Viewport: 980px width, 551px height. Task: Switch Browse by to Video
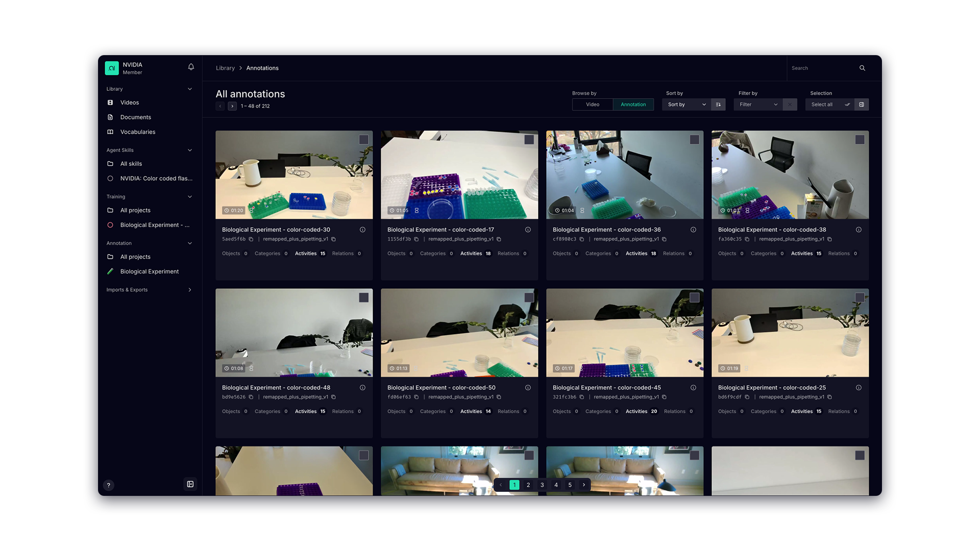[x=593, y=105]
